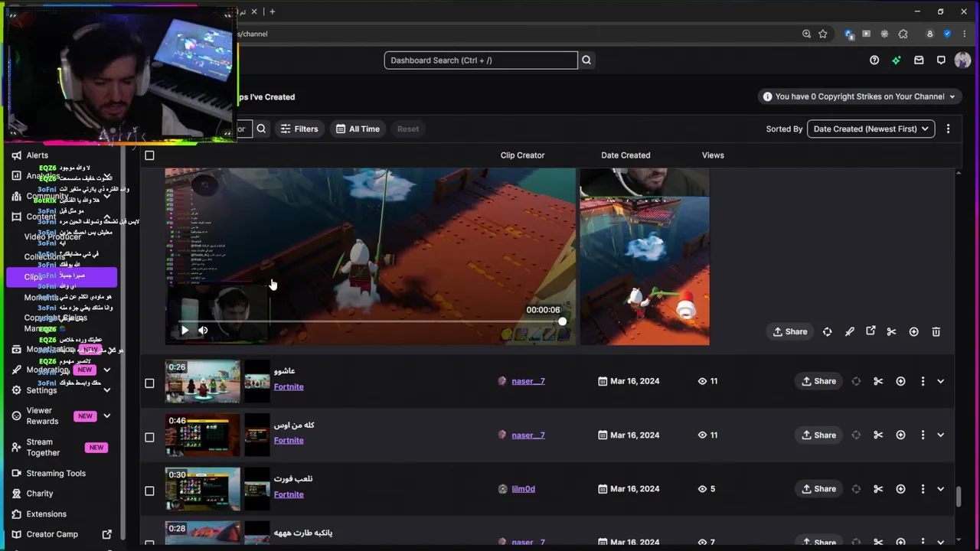Expand the Moderation sidebar chevron
This screenshot has height=551, width=980.
tap(106, 370)
